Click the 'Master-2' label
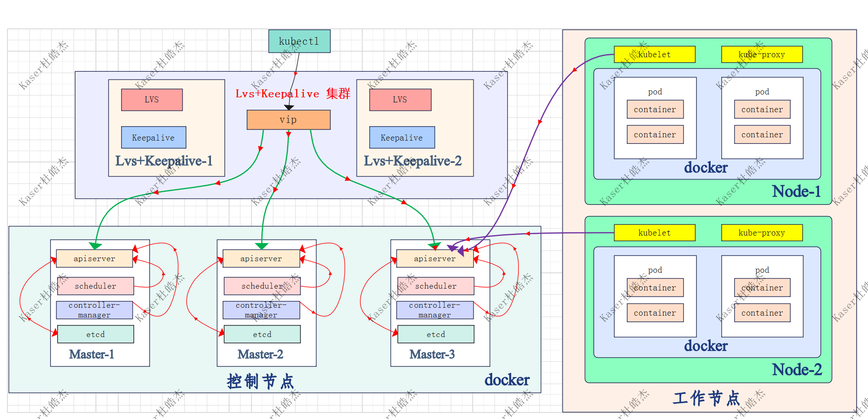 pyautogui.click(x=260, y=354)
